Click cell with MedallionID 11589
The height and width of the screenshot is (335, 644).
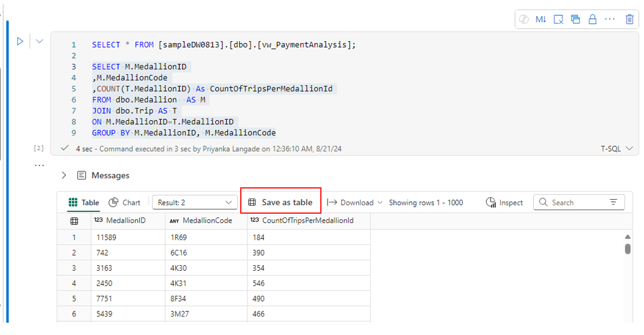pyautogui.click(x=128, y=238)
